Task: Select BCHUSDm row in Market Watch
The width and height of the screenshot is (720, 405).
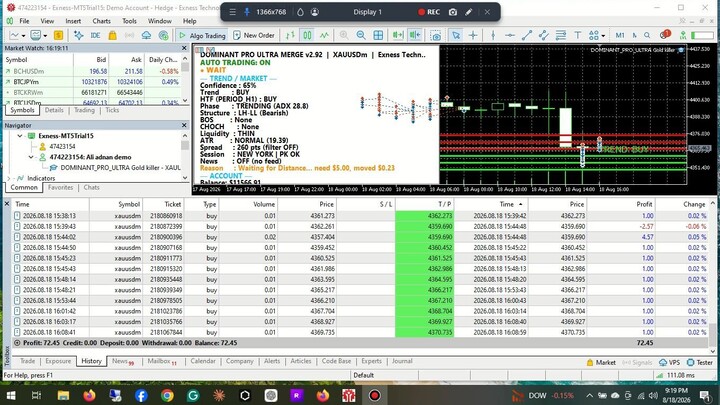Action: (94, 71)
